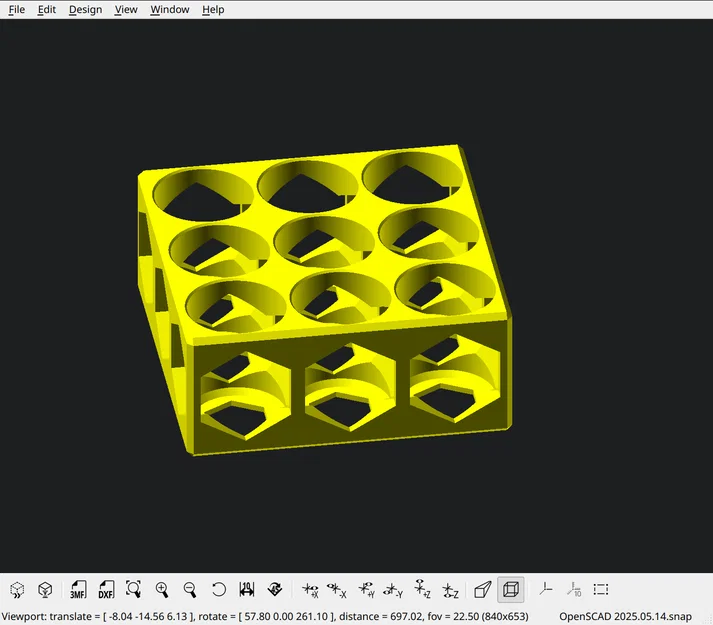Open the File menu
Viewport: 713px width, 625px height.
[x=17, y=10]
